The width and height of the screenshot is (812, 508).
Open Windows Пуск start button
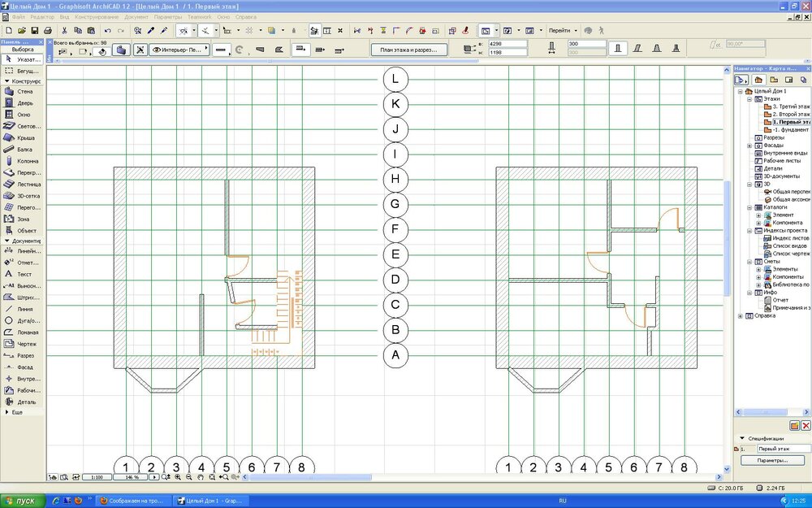pyautogui.click(x=20, y=501)
